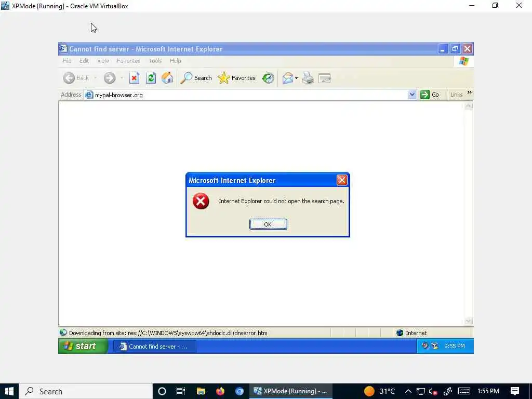The height and width of the screenshot is (399, 532).
Task: Select the XPMode [Running] taskbar button
Action: 291,391
